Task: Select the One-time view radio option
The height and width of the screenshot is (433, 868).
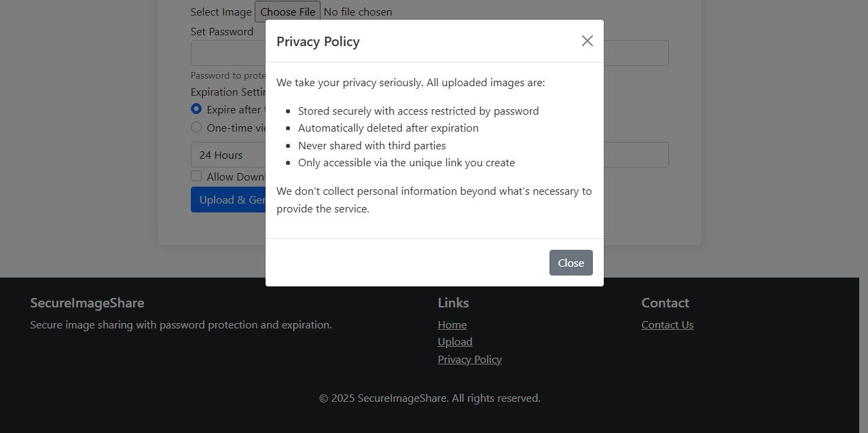Action: coord(196,127)
